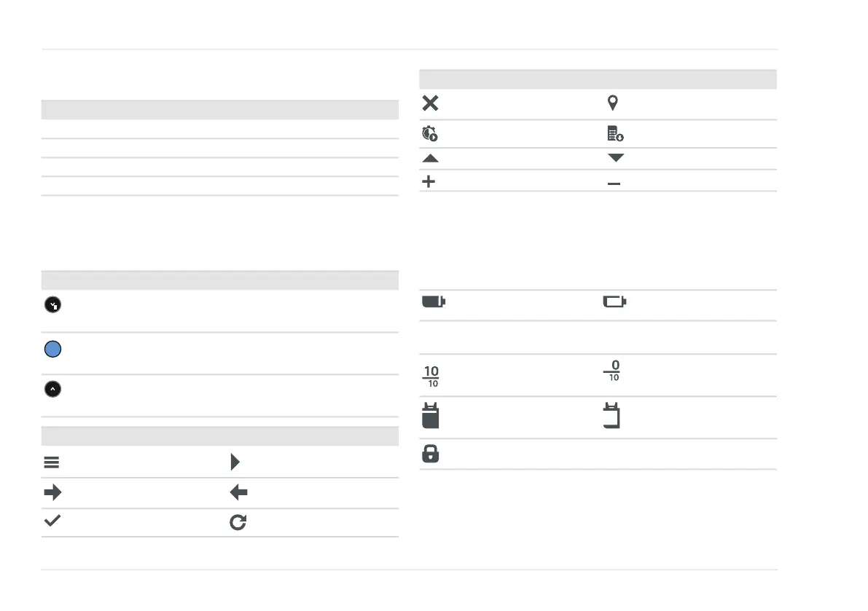Click the empty battery icon
This screenshot has height=611, width=868.
click(x=614, y=301)
